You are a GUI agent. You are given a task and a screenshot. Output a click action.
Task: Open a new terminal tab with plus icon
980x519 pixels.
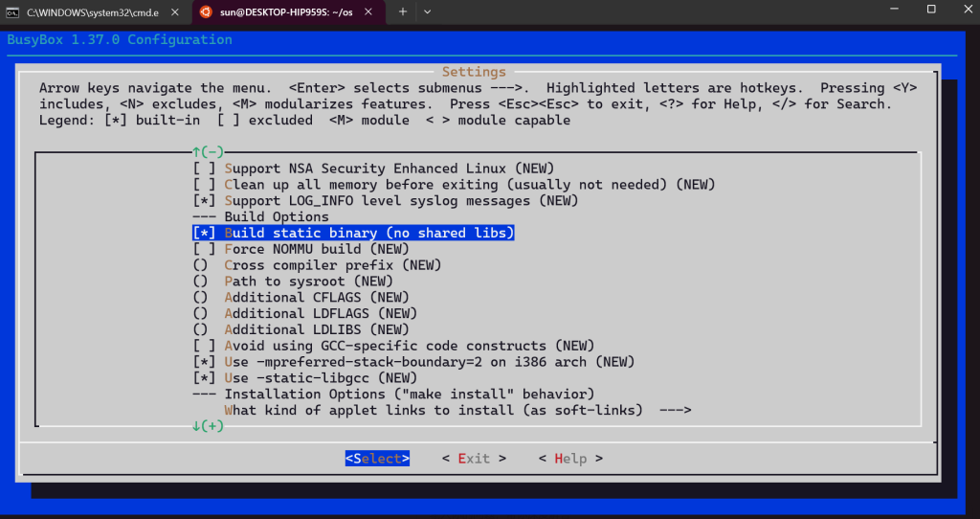[x=403, y=11]
